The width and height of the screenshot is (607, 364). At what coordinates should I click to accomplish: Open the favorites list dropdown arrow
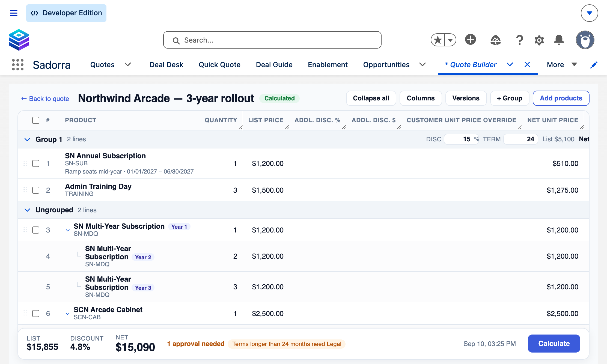450,40
